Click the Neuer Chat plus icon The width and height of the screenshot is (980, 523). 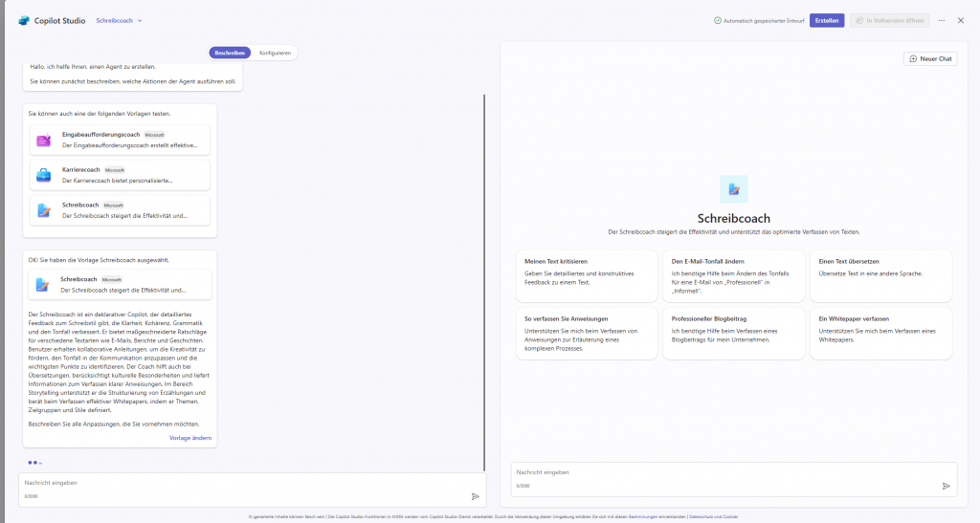(913, 58)
